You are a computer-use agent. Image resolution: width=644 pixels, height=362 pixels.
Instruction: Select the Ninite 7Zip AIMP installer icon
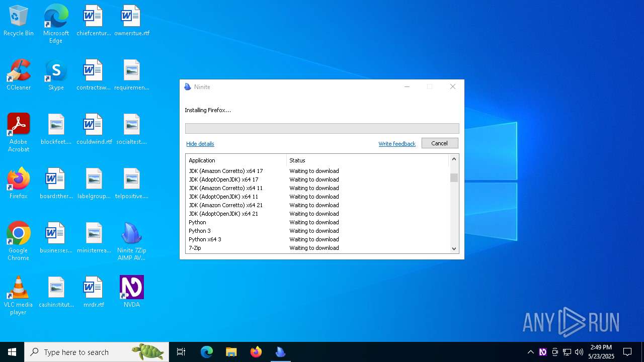click(x=132, y=241)
